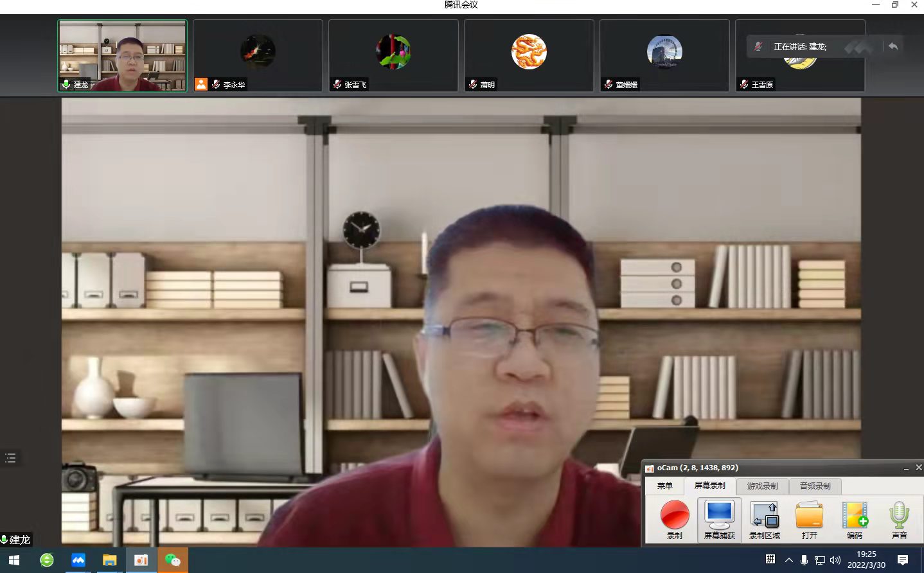Screen dimensions: 924x573
Task: Open the notification center button
Action: (903, 560)
